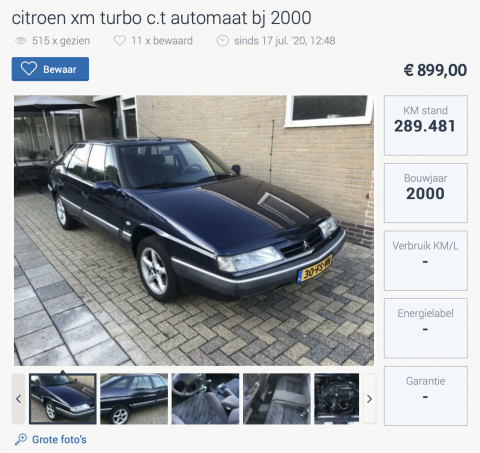Screen dimensions: 480x453
Task: Click the KM stand 289.481 box
Action: pos(426,125)
